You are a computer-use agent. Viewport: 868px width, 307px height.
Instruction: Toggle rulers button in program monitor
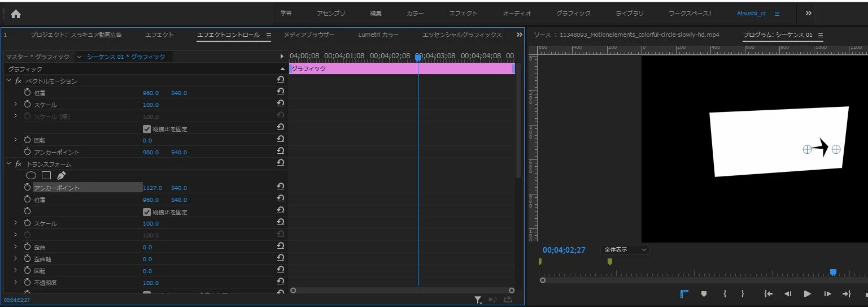click(684, 293)
